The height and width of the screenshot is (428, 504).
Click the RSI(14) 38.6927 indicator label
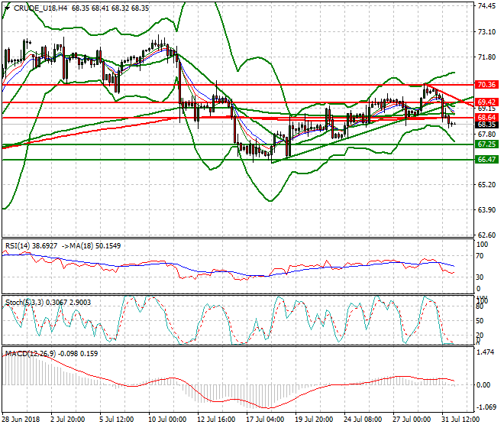pyautogui.click(x=31, y=246)
